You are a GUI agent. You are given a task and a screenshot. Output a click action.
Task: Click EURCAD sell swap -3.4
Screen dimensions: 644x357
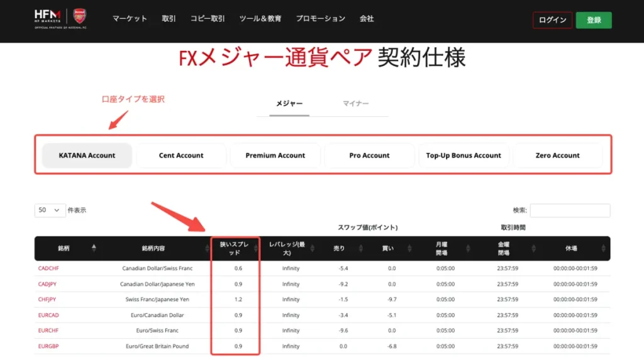point(343,315)
